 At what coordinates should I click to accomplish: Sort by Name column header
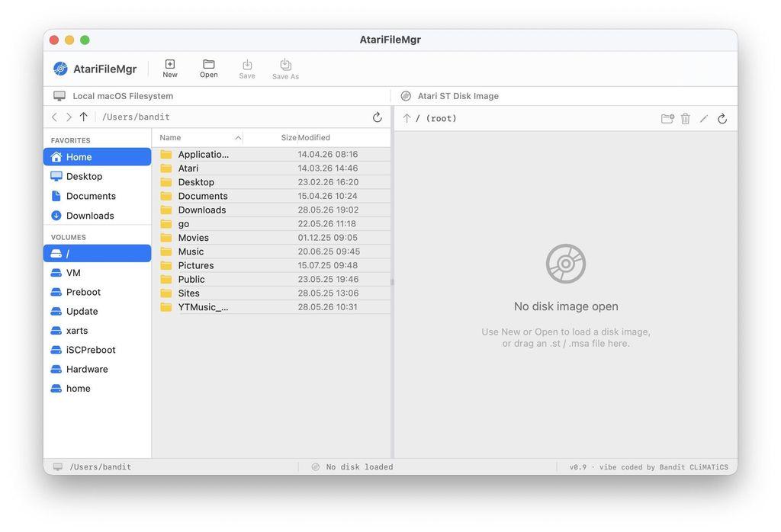click(198, 137)
